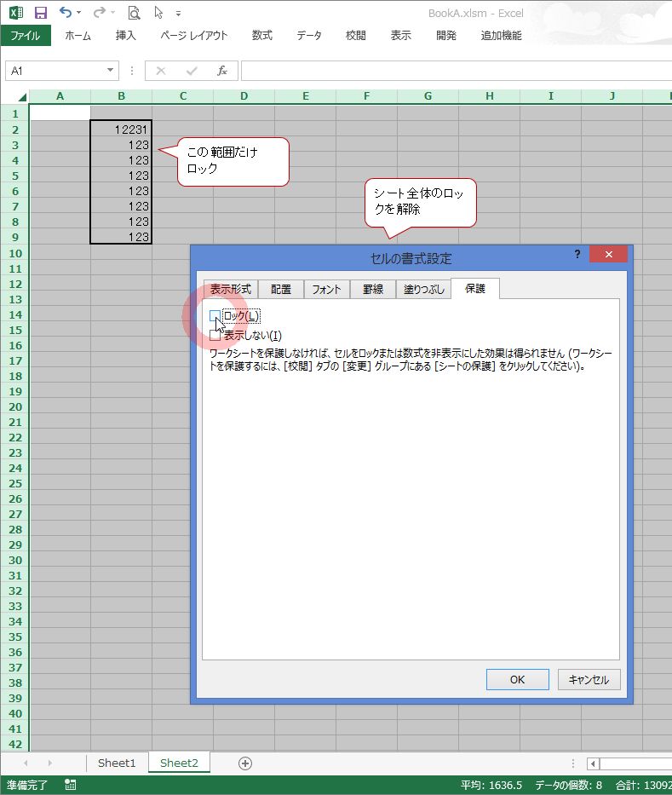Image resolution: width=672 pixels, height=795 pixels.
Task: Click the horizontal scrollbar left arrow
Action: click(594, 763)
